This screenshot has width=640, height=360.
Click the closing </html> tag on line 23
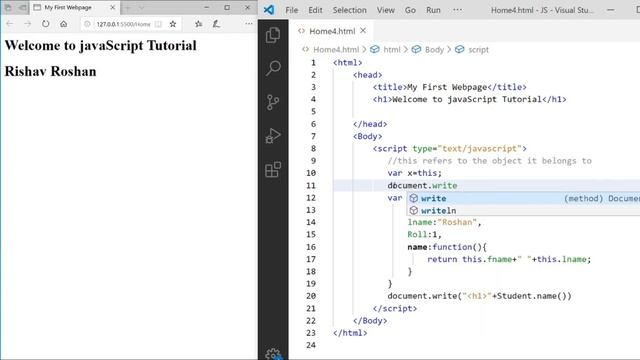[350, 333]
